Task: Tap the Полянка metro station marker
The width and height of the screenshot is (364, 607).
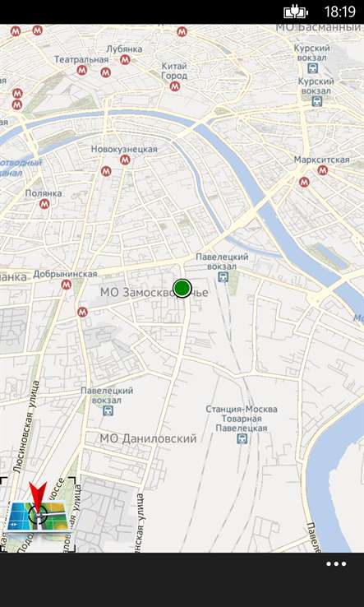Action: [x=44, y=204]
